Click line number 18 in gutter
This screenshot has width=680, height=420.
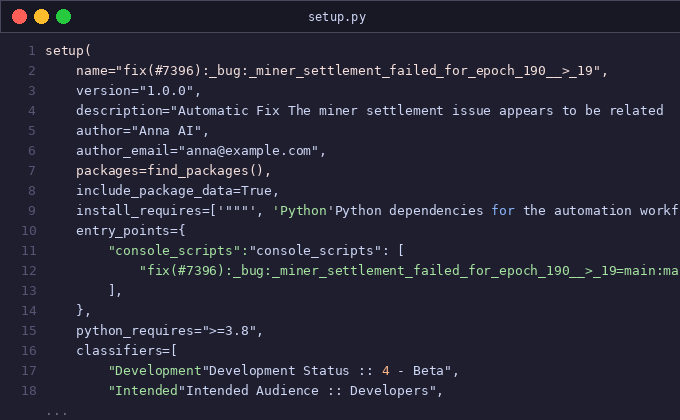(29, 390)
